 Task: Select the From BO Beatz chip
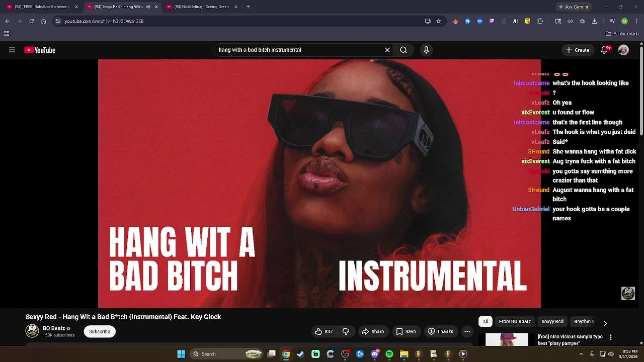[515, 321]
